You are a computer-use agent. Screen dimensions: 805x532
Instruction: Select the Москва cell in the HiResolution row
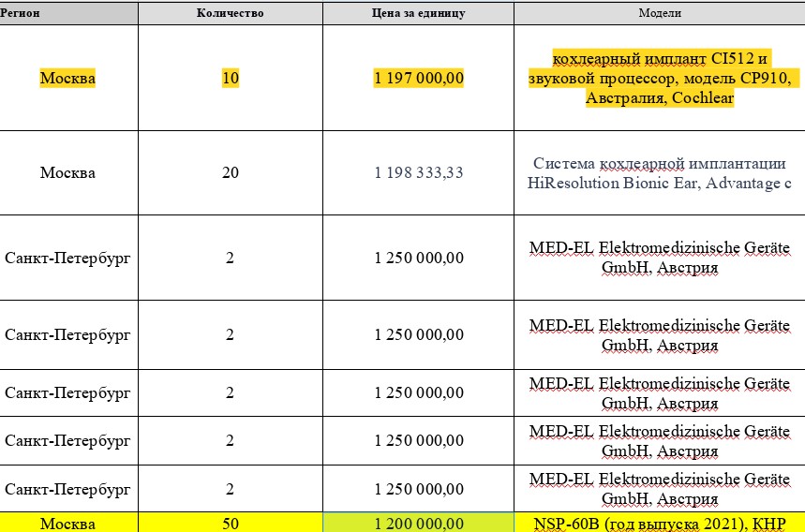coord(67,172)
